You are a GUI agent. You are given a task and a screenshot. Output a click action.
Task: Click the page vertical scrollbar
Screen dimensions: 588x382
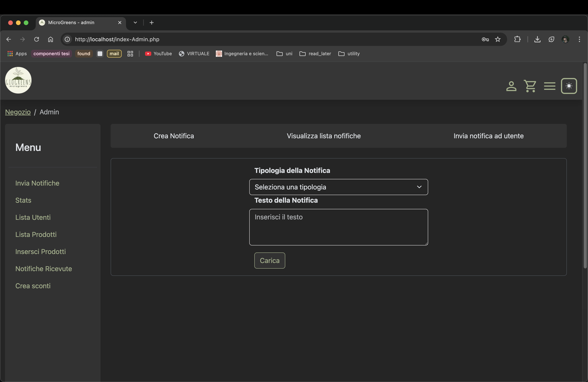pyautogui.click(x=585, y=166)
